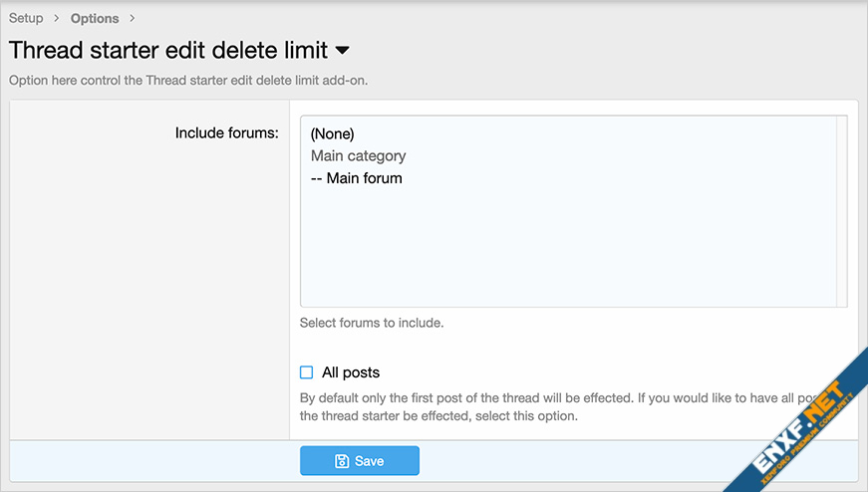The width and height of the screenshot is (868, 492).
Task: Enable the All posts checkbox
Action: pyautogui.click(x=307, y=372)
